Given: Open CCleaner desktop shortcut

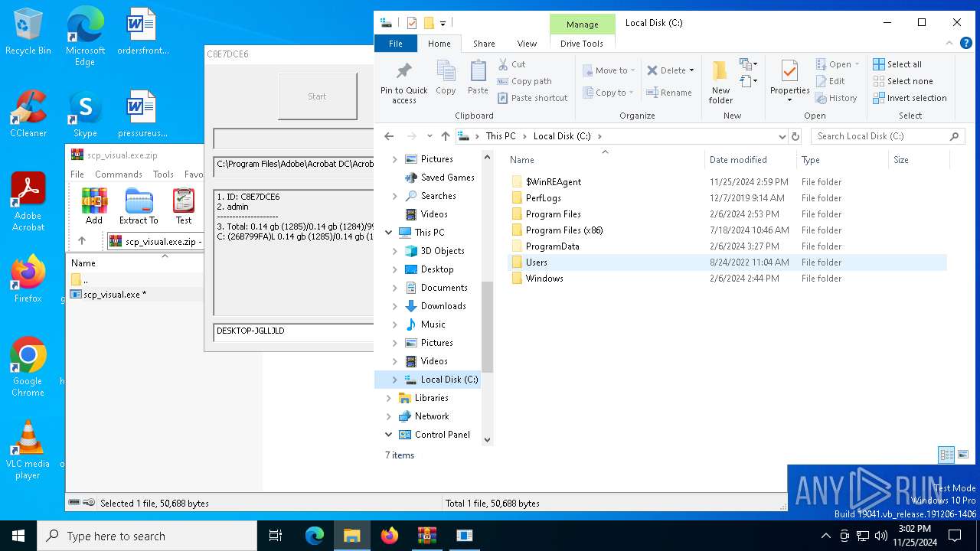Looking at the screenshot, I should point(28,114).
